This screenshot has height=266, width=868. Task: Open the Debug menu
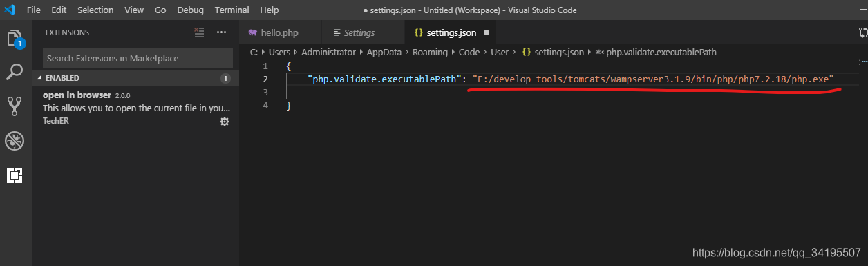(x=191, y=10)
